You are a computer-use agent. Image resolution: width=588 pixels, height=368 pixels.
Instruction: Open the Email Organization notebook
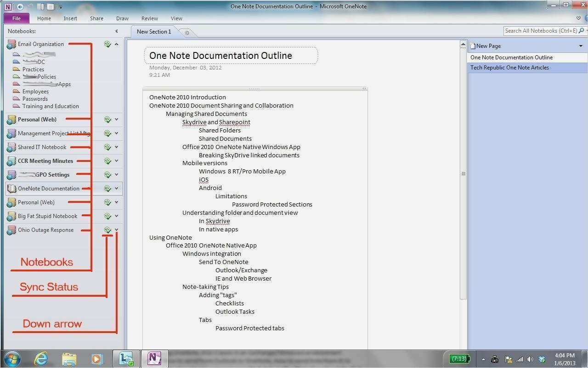tap(41, 44)
